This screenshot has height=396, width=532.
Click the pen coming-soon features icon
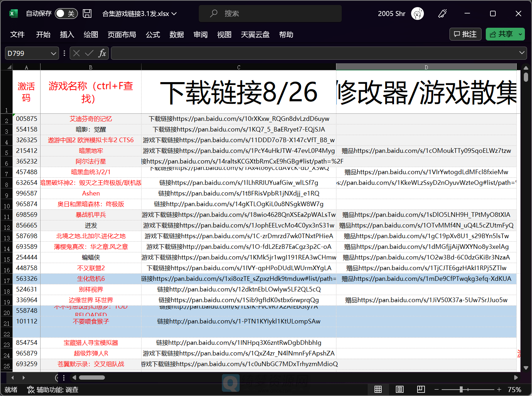pyautogui.click(x=442, y=14)
